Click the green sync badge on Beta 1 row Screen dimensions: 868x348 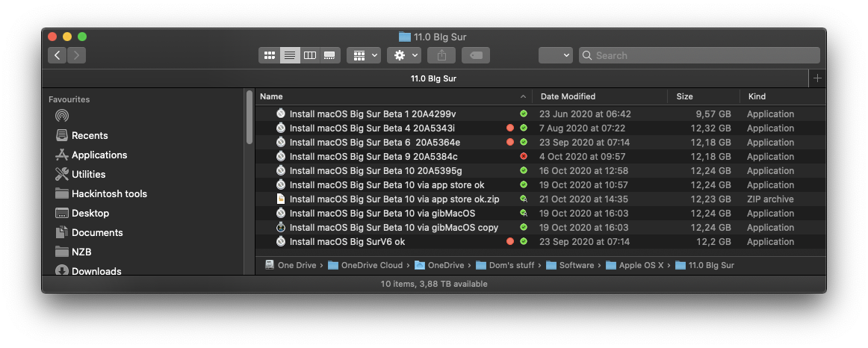click(524, 114)
